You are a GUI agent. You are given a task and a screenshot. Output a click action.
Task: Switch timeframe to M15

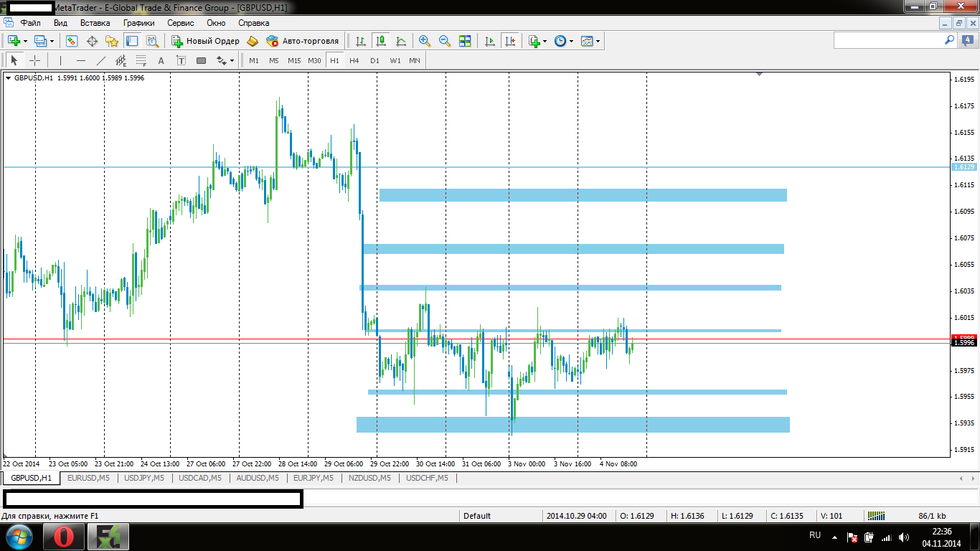(x=294, y=60)
